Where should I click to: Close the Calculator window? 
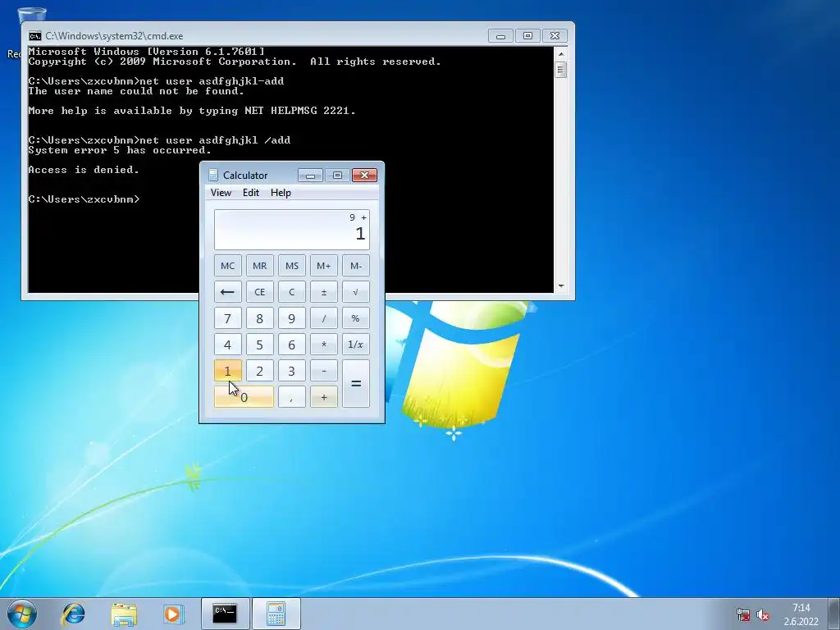364,176
